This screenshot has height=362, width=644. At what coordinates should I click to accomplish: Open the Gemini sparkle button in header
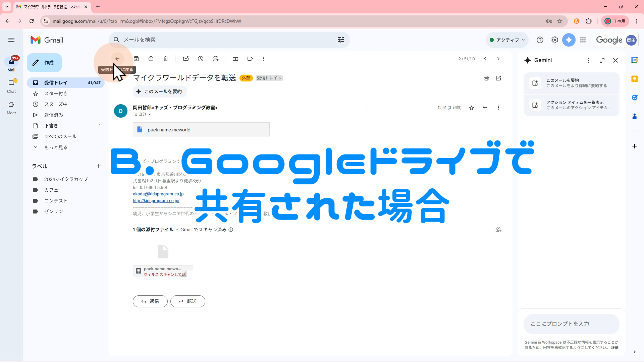pyautogui.click(x=569, y=40)
